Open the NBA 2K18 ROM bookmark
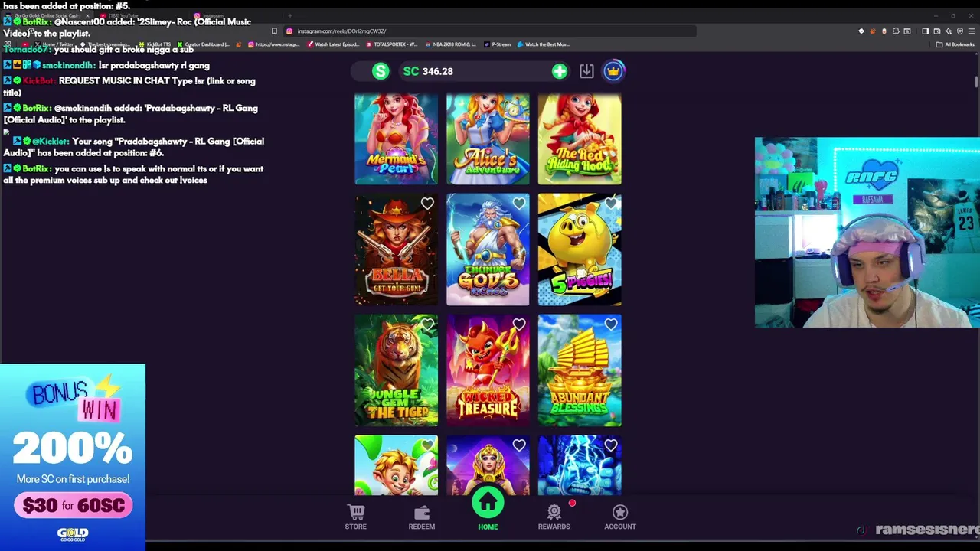 tap(450, 44)
